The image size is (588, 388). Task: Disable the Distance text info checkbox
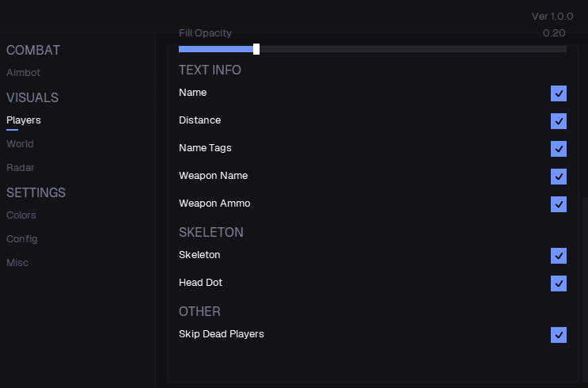559,121
